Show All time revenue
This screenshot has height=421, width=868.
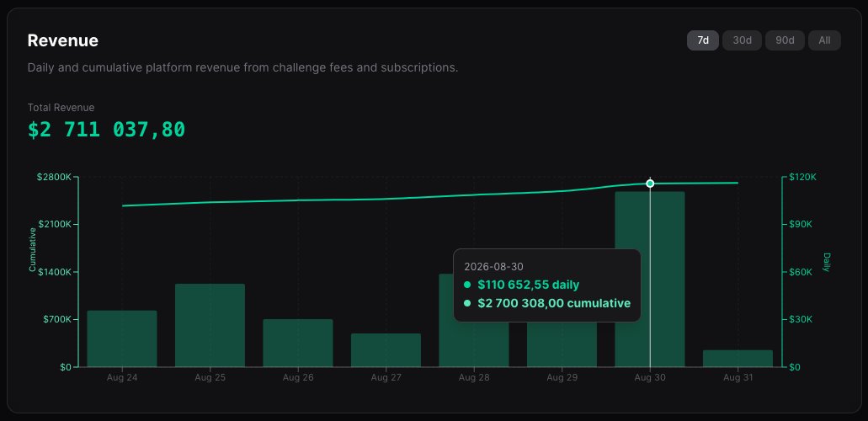pyautogui.click(x=824, y=40)
